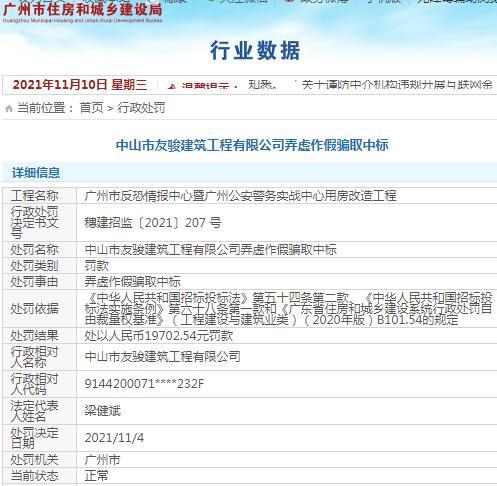This screenshot has height=486, width=497.
Task: Click the blue article title about 弄虚作假骗取中标
Action: click(x=252, y=145)
